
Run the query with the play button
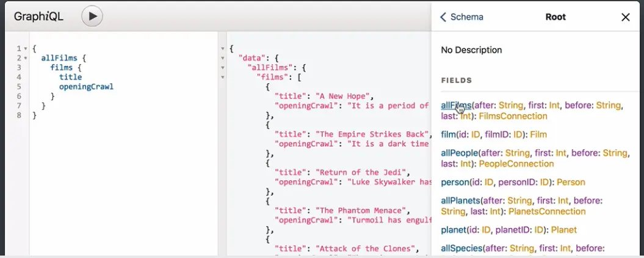tap(92, 17)
